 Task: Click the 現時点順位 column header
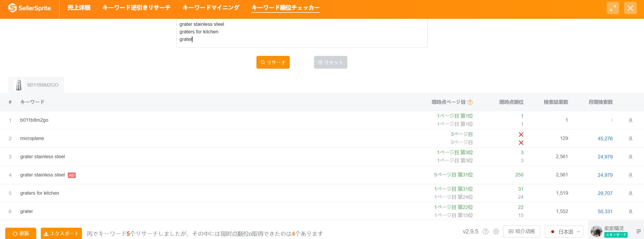pyautogui.click(x=511, y=102)
